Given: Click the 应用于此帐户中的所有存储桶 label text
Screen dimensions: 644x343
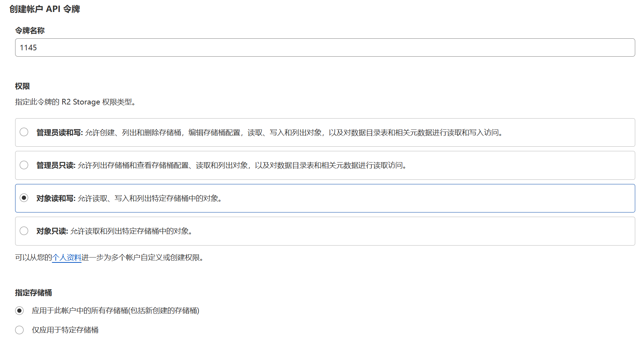Looking at the screenshot, I should [115, 311].
